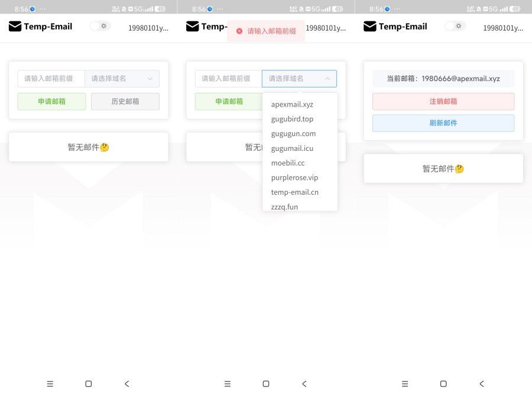Image resolution: width=532 pixels, height=394 pixels.
Task: Click the Temp-Email envelope logo
Action: click(x=14, y=26)
